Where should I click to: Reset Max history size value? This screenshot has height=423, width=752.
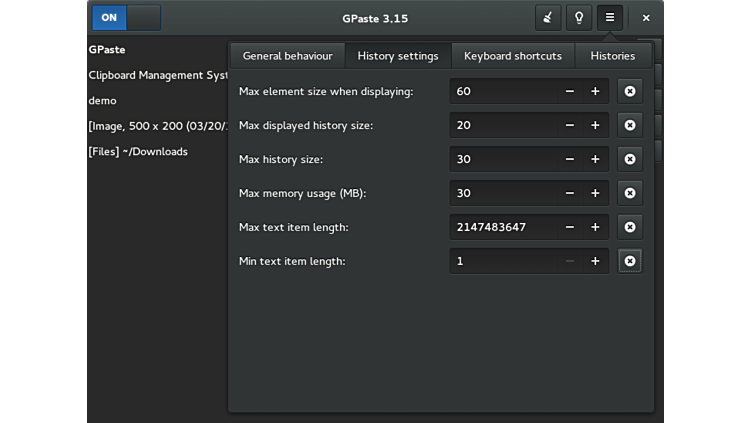[629, 159]
